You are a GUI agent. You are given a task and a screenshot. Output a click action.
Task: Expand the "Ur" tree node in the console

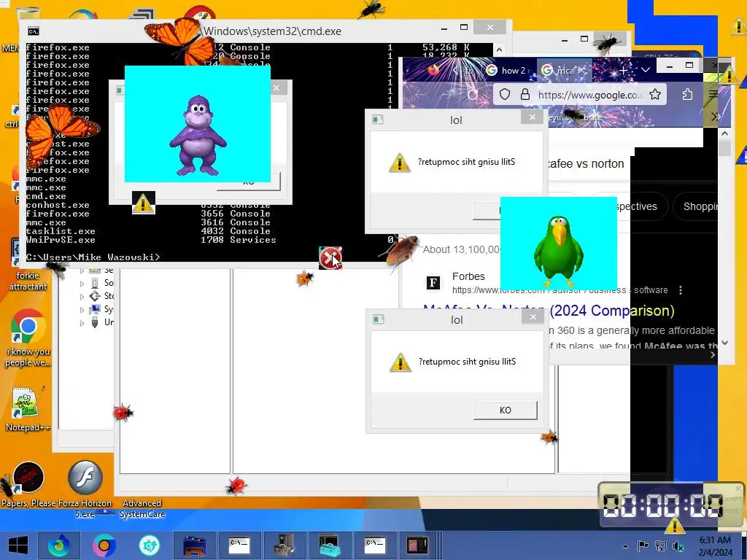pos(82,323)
